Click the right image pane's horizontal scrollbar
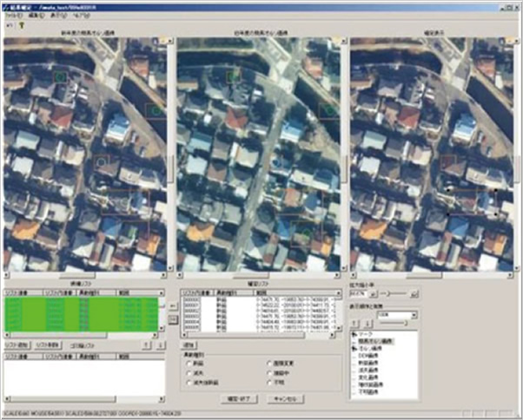This screenshot has width=523, height=420. pos(432,275)
